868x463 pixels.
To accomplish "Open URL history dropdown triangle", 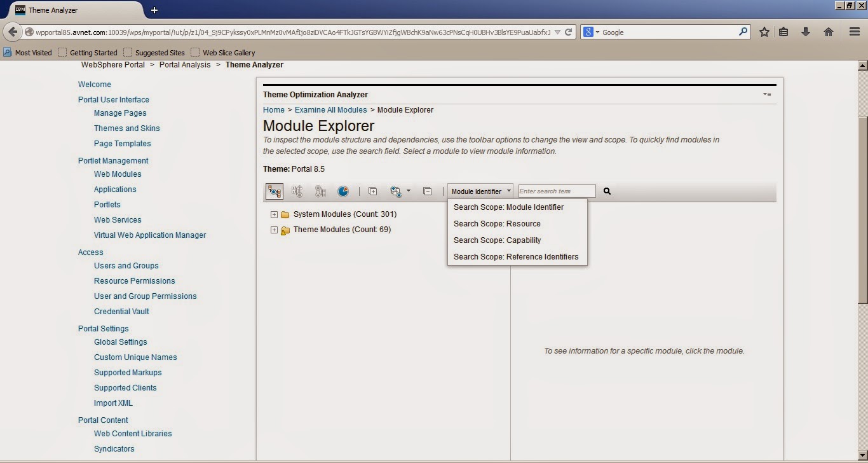I will pyautogui.click(x=557, y=32).
